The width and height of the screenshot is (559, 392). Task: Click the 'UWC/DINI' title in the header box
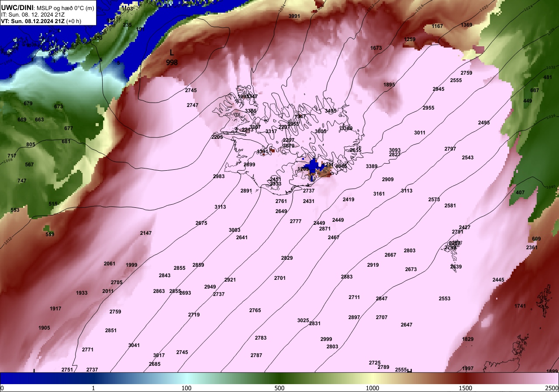point(17,7)
